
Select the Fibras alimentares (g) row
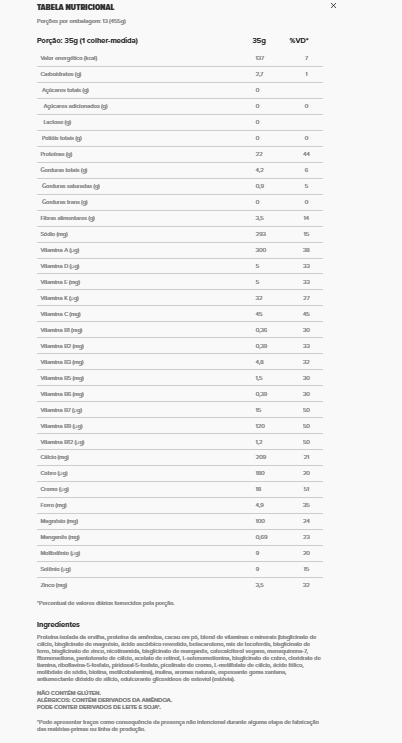point(180,218)
